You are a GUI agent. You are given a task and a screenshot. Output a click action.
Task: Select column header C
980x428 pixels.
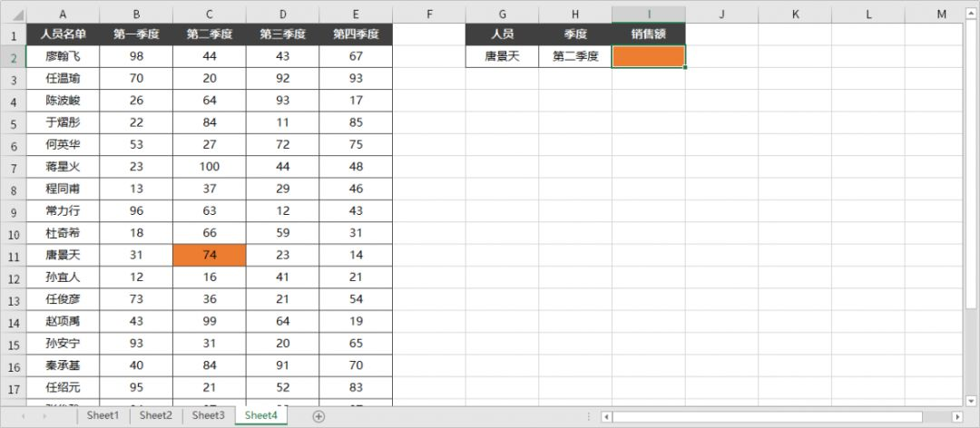209,14
